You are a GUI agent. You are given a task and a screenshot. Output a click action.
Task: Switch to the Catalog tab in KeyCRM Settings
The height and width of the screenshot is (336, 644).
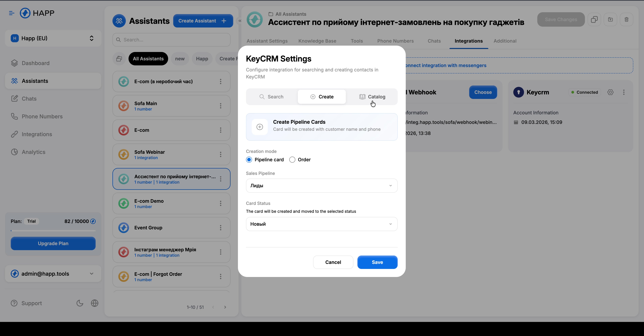click(x=373, y=97)
